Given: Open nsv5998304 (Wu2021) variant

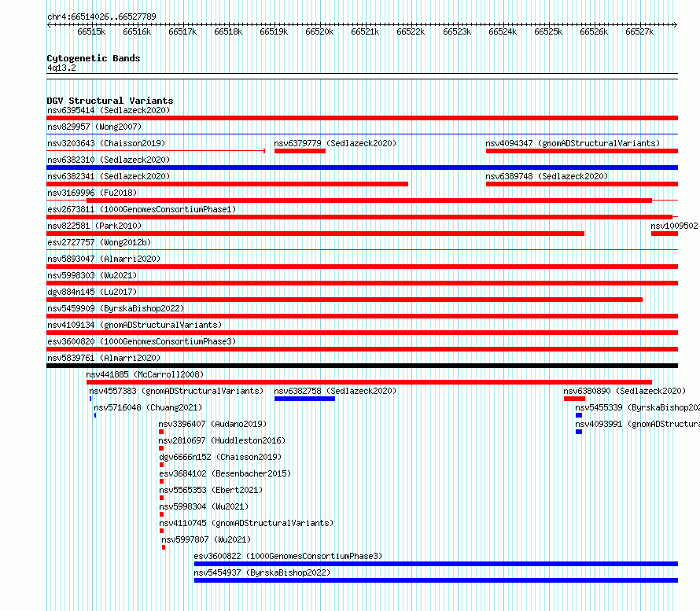Looking at the screenshot, I should [x=204, y=506].
